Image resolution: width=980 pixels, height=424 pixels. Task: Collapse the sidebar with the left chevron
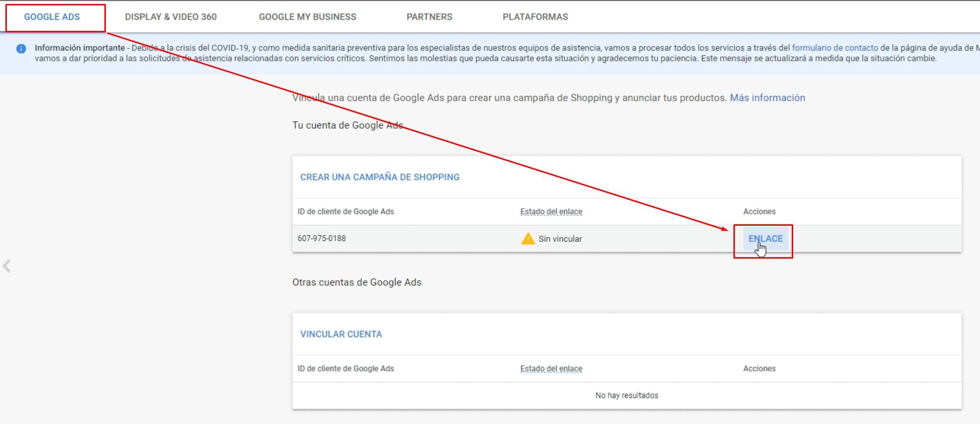pos(7,266)
